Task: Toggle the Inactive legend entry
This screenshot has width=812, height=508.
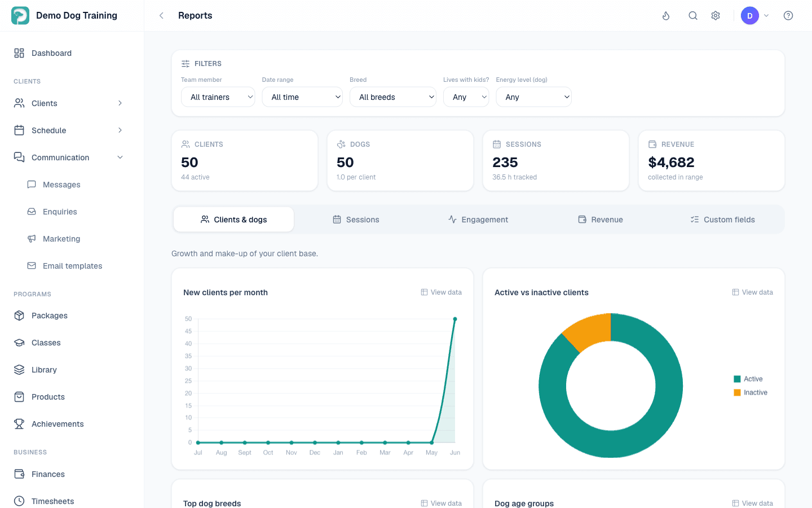Action: (x=750, y=393)
